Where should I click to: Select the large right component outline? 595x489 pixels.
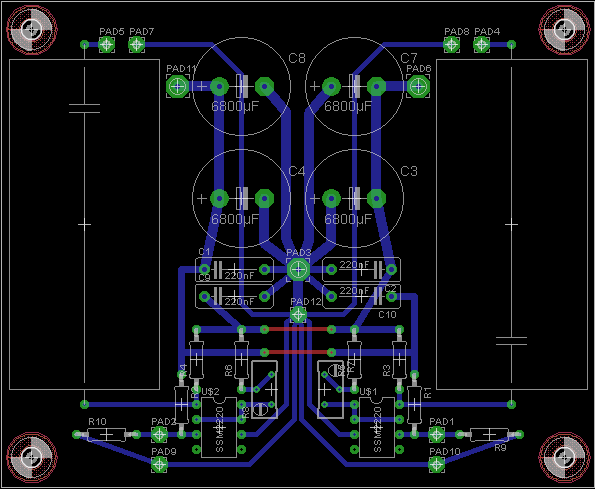[512, 224]
